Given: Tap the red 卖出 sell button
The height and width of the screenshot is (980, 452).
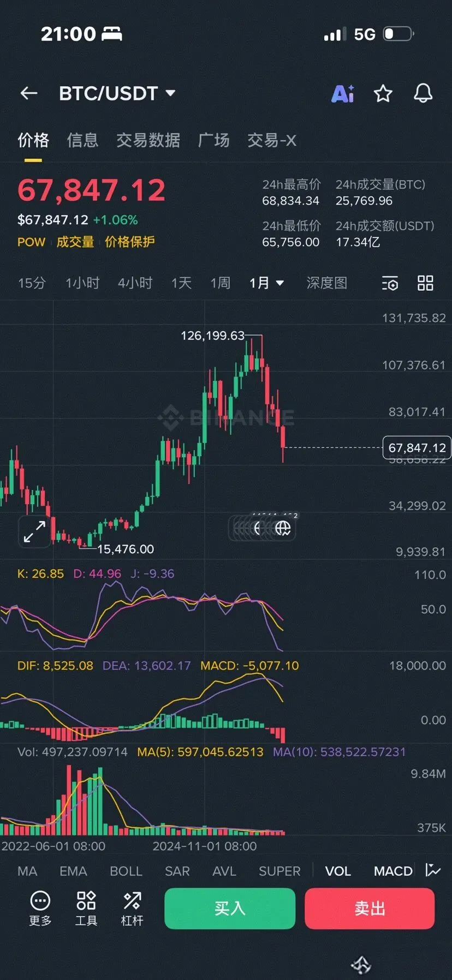Looking at the screenshot, I should [x=370, y=909].
